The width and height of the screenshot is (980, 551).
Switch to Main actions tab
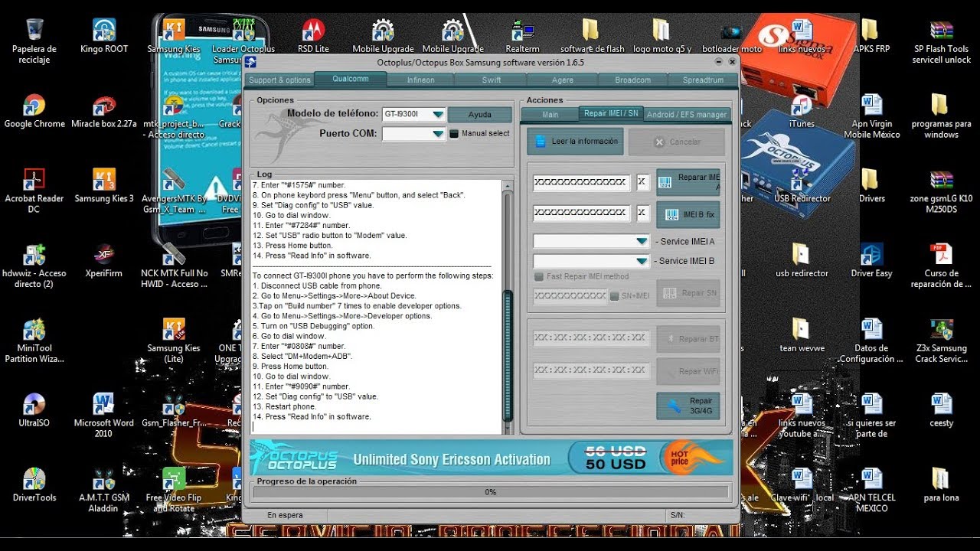550,115
